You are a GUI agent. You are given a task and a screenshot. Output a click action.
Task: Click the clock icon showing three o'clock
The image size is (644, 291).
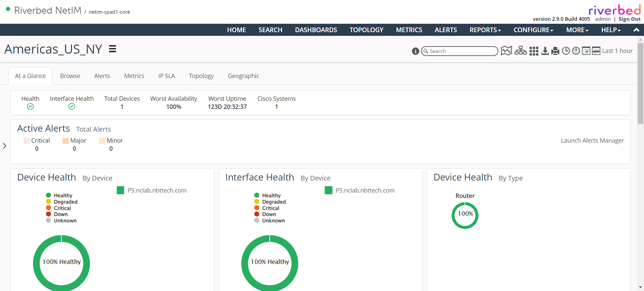click(x=566, y=51)
